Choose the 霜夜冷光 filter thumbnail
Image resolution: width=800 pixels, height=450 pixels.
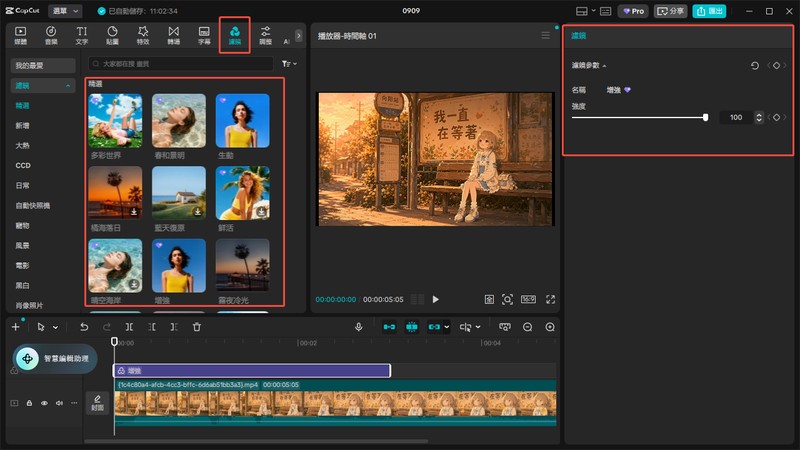click(243, 265)
